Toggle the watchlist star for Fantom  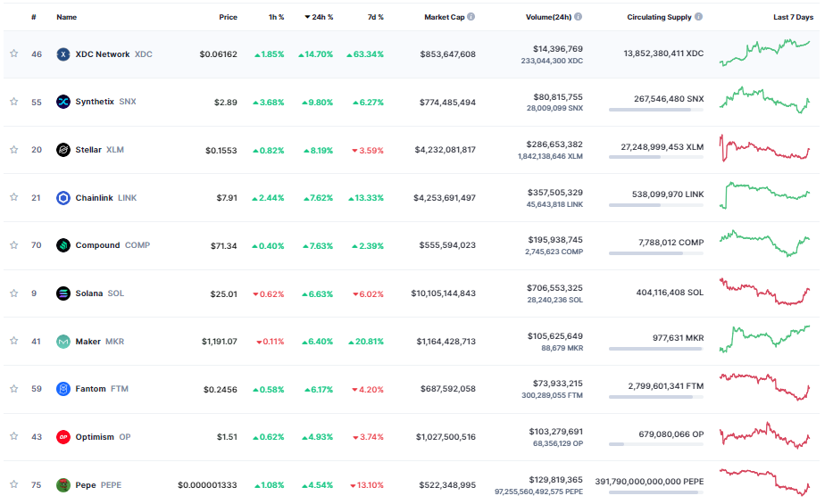click(x=14, y=389)
